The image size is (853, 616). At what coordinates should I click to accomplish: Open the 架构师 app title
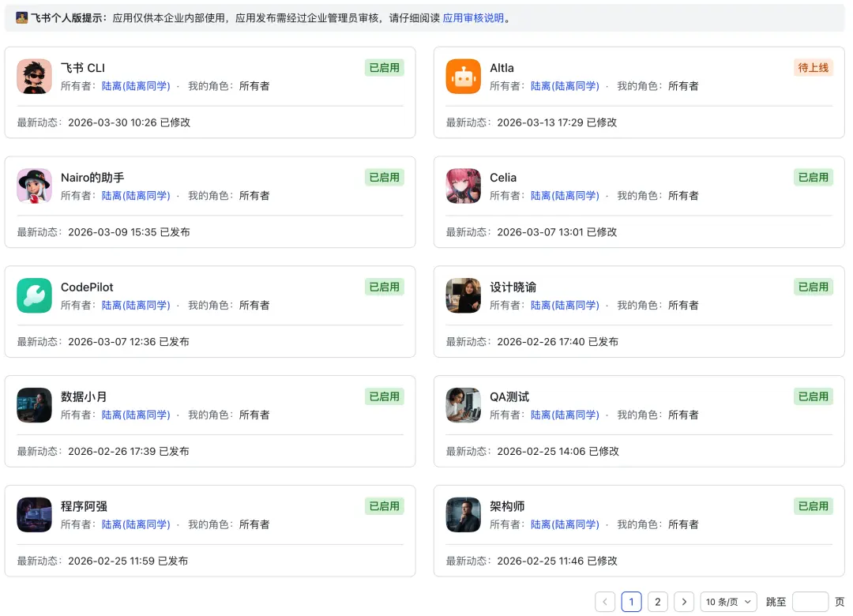click(507, 506)
